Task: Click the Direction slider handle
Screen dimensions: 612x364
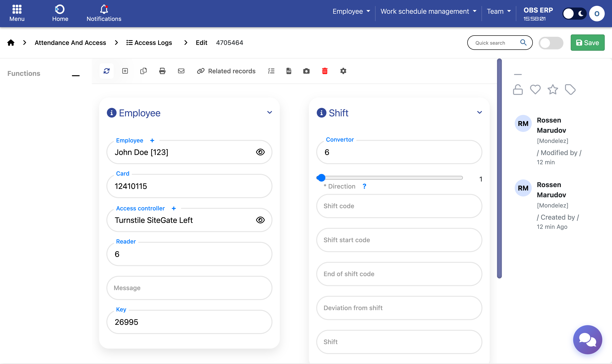Action: pyautogui.click(x=321, y=178)
